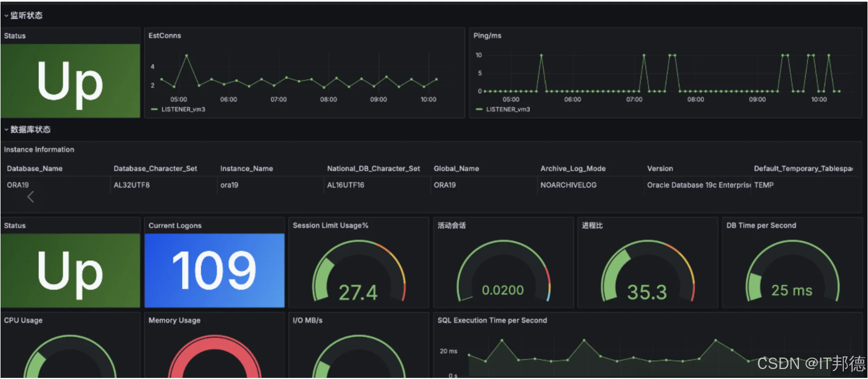Sort by Version column header
Screen dimensions: 868x379
[660, 169]
